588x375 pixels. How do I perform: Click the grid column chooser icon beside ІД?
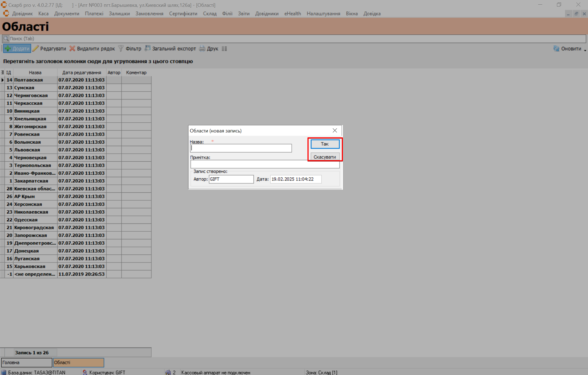(x=2, y=72)
